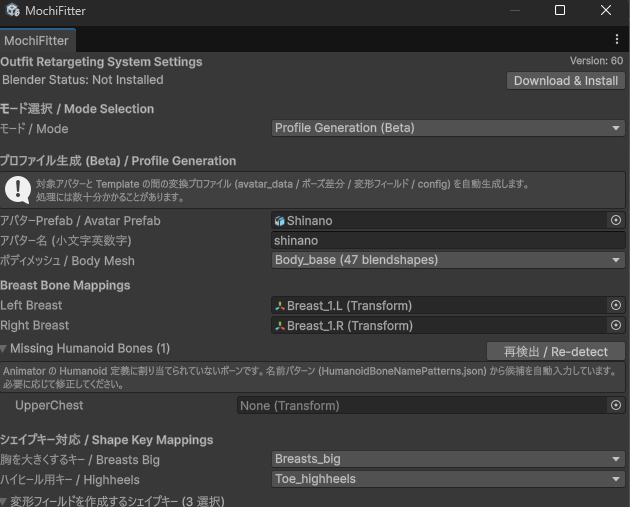Click the Breast_1.L transform icon
Viewport: 630px width, 507px height.
(x=280, y=306)
